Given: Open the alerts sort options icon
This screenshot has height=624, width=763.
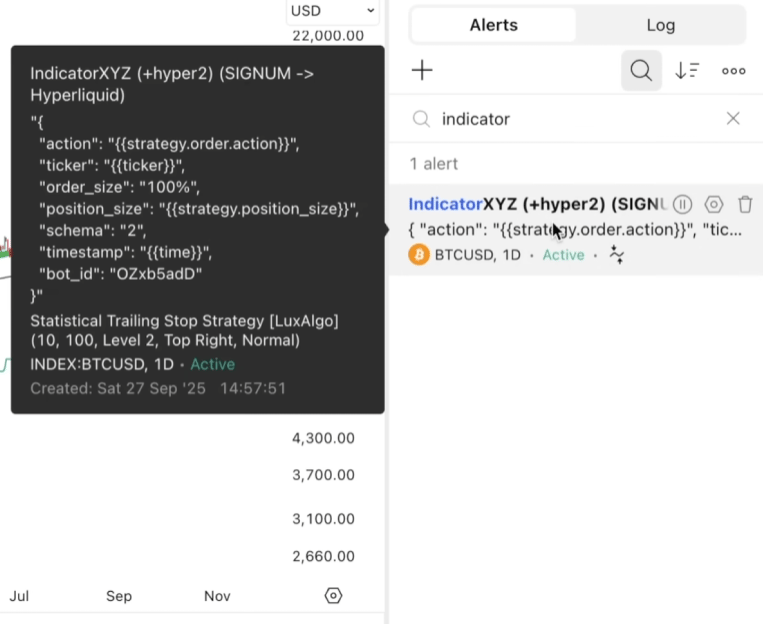Looking at the screenshot, I should tap(687, 71).
